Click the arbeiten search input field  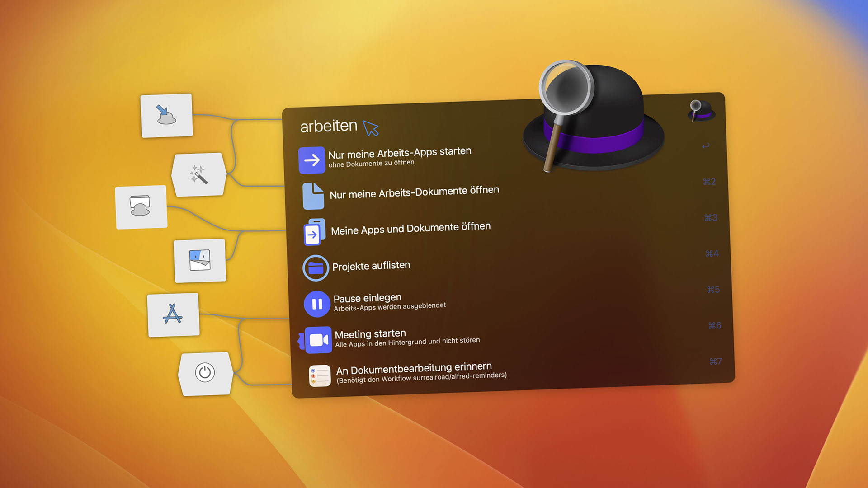click(x=329, y=126)
